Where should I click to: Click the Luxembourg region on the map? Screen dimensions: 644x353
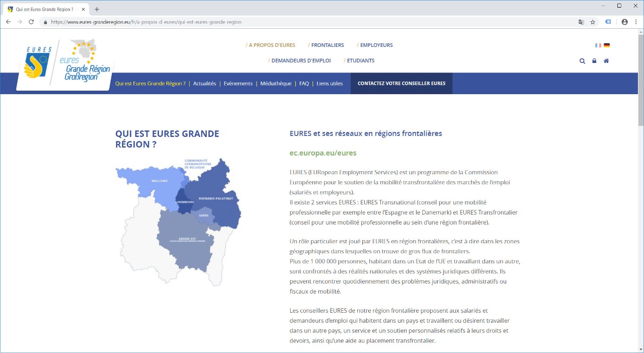click(x=185, y=202)
